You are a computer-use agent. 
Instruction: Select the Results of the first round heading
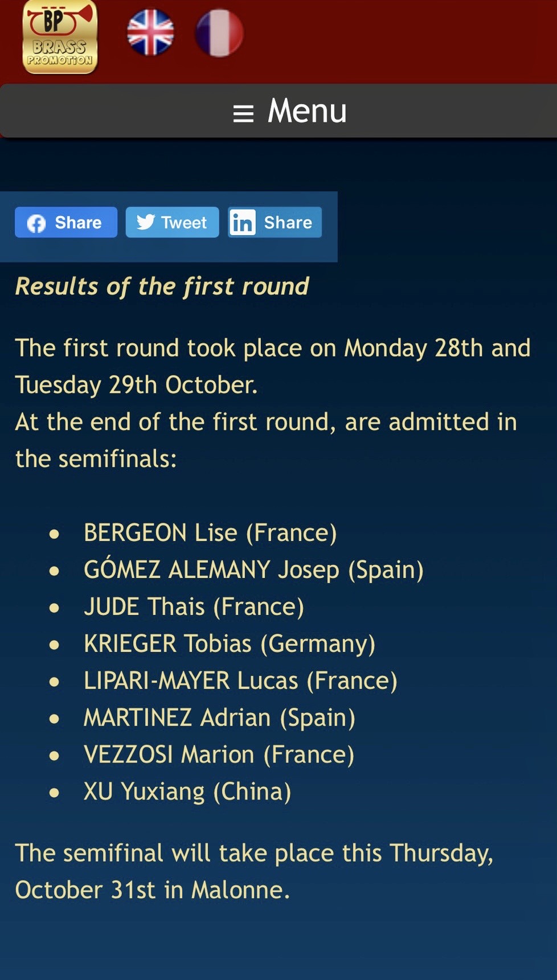point(162,286)
